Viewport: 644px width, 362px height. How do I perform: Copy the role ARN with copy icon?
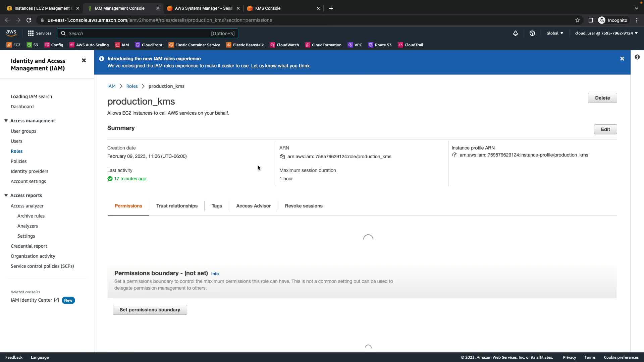click(x=282, y=157)
